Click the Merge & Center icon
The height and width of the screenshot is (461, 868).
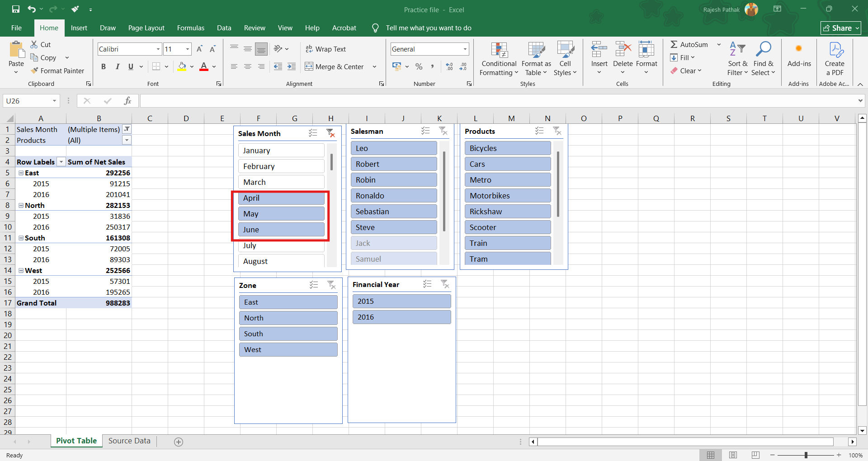point(309,66)
